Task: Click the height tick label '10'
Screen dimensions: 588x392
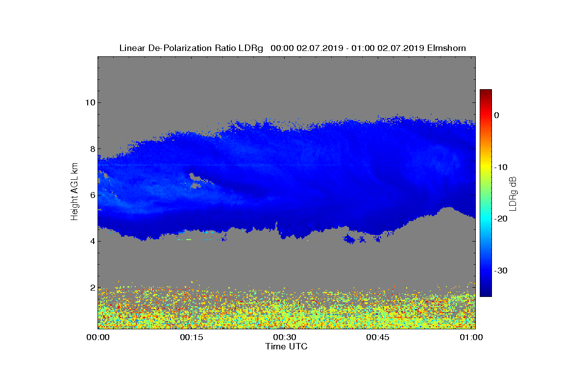Action: coord(90,102)
